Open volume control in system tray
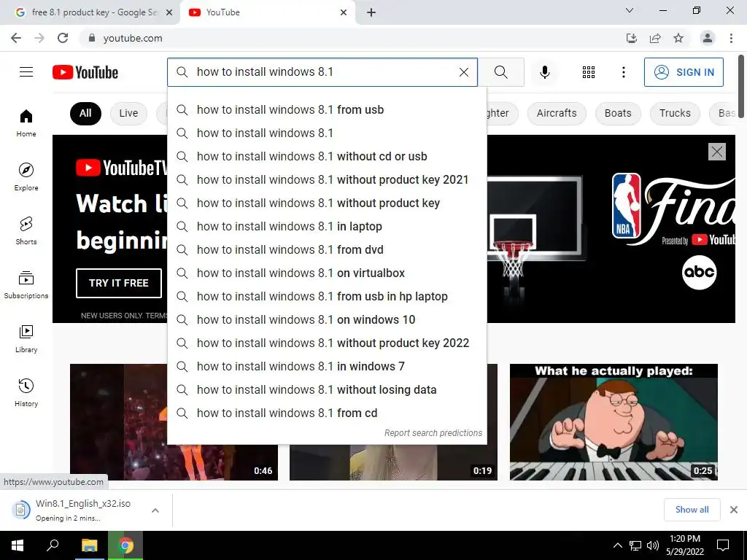The width and height of the screenshot is (747, 560). pos(653,545)
